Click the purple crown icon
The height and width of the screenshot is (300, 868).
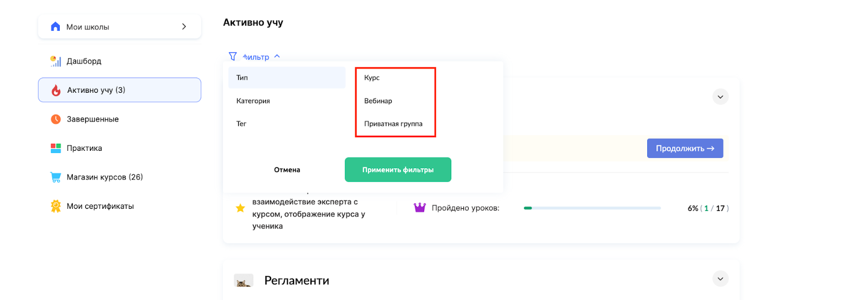420,208
